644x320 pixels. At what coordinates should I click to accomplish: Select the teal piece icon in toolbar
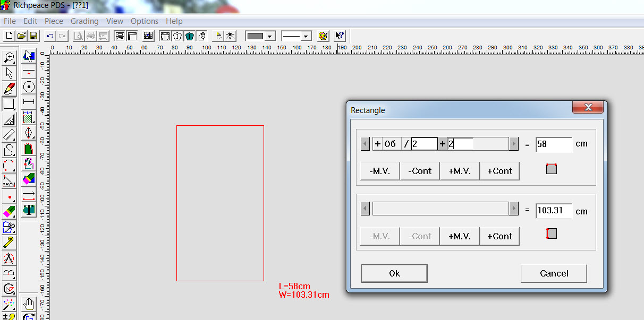coord(189,36)
